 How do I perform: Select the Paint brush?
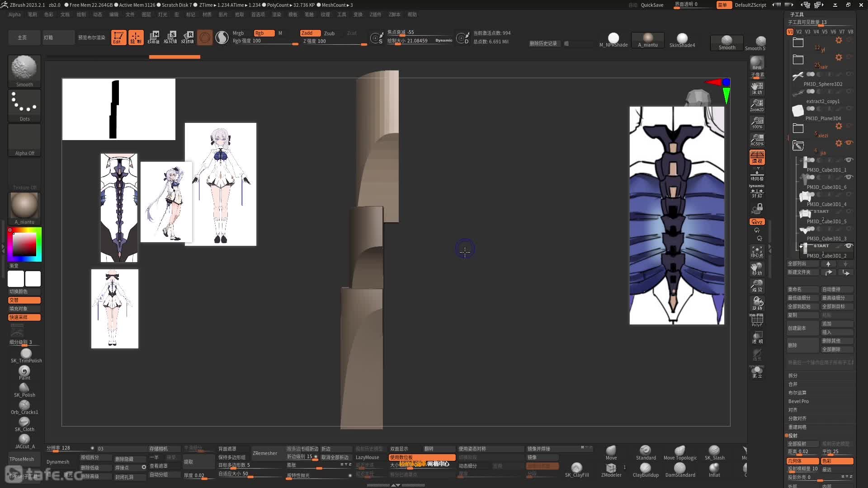click(x=24, y=373)
